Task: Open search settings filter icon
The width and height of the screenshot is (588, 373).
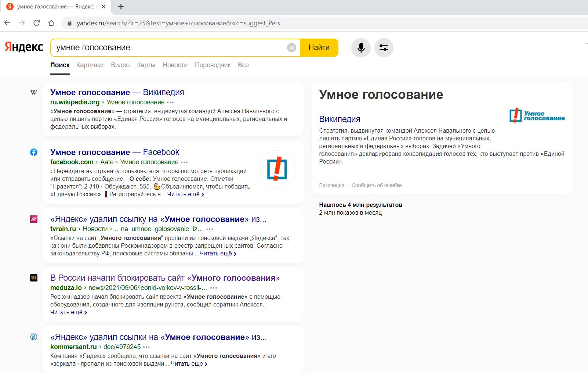Action: click(384, 48)
